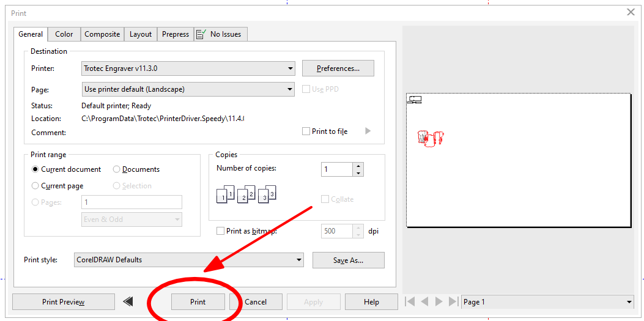Viewport: 644px width, 321px height.
Task: Check the Print as bitmap option
Action: click(x=220, y=231)
